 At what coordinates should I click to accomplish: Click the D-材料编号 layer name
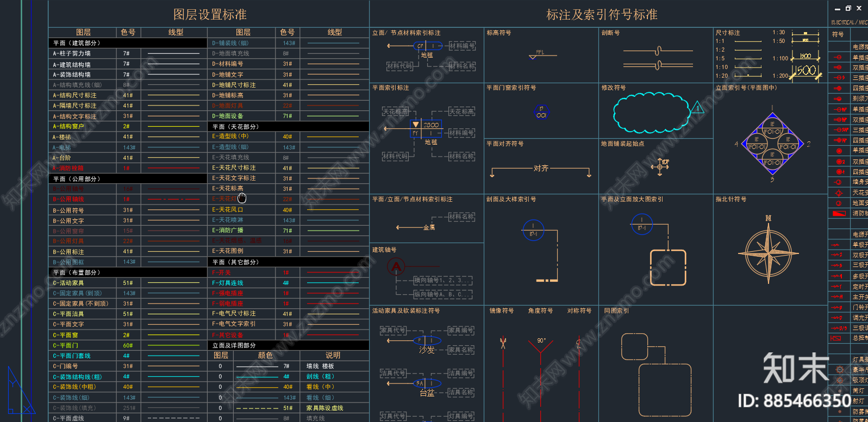click(x=228, y=64)
